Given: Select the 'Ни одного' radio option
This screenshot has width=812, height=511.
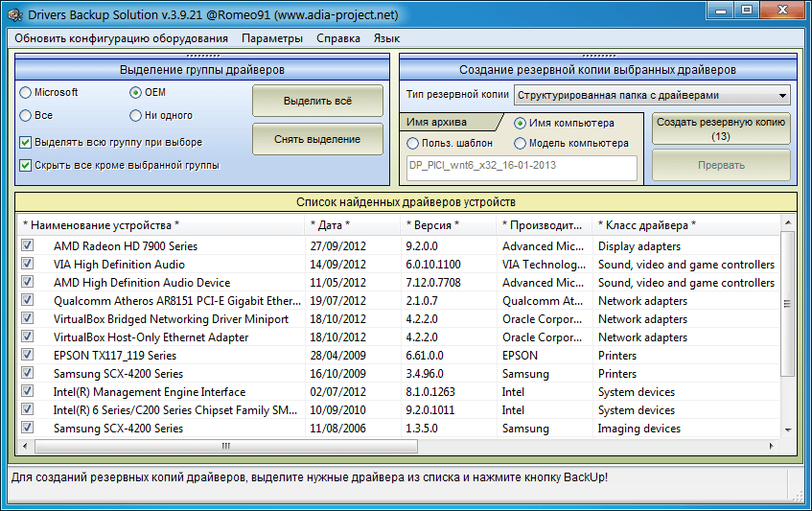Looking at the screenshot, I should pos(136,116).
